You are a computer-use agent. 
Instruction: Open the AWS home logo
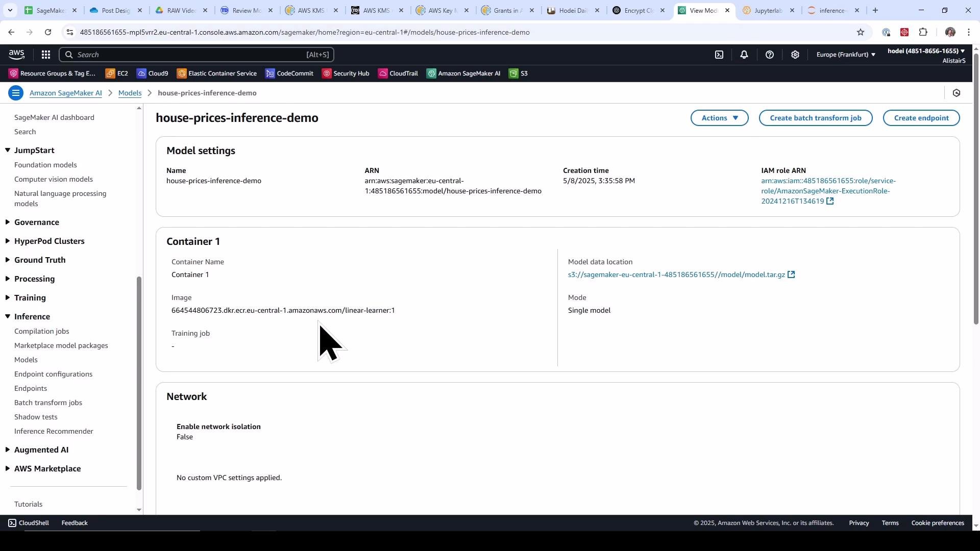[x=16, y=55]
